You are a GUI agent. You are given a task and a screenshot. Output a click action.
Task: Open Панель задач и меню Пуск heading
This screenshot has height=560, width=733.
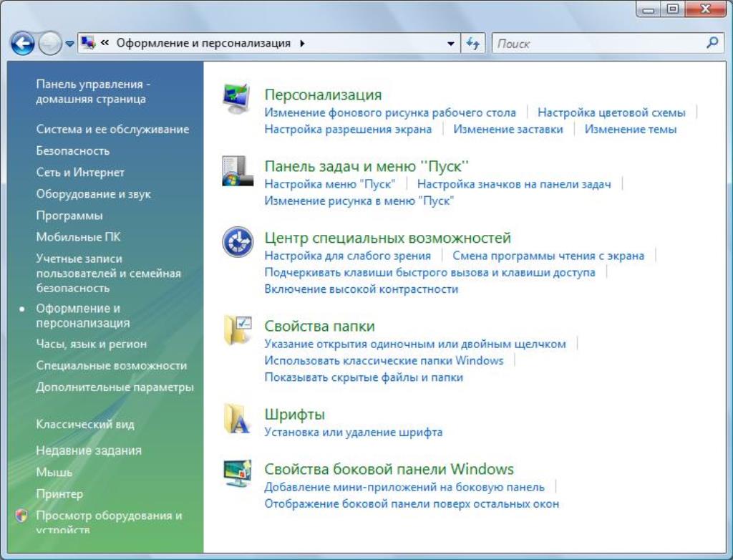click(366, 166)
